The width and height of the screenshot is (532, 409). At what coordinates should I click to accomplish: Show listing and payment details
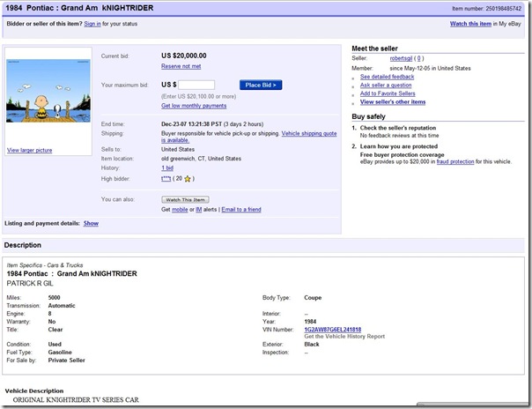point(91,223)
